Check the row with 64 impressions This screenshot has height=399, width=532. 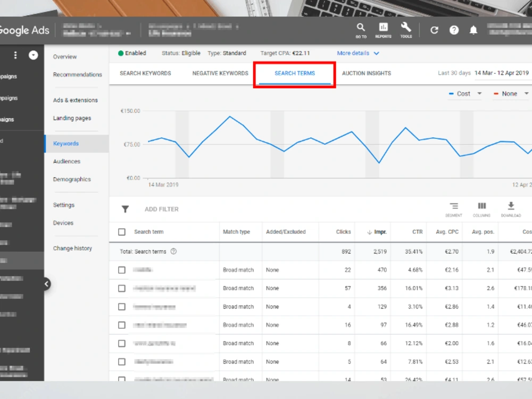122,362
